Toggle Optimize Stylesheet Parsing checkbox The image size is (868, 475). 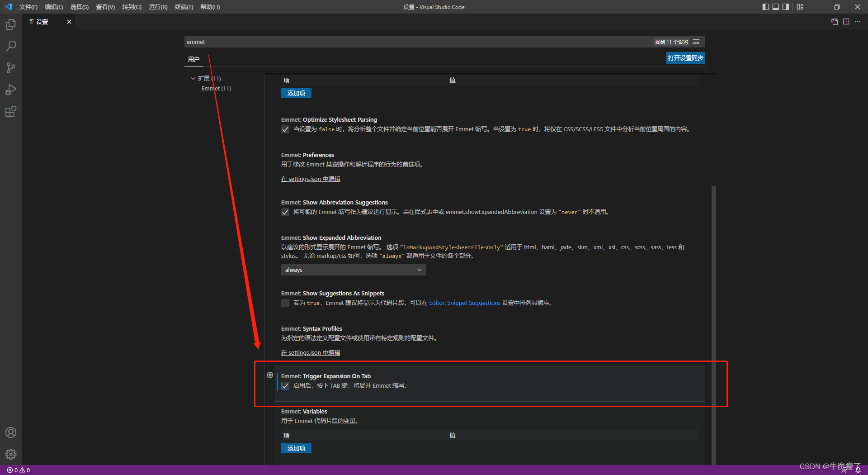(285, 129)
